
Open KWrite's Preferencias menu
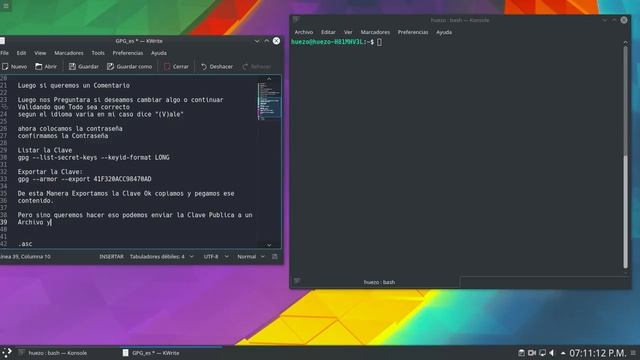coord(128,53)
